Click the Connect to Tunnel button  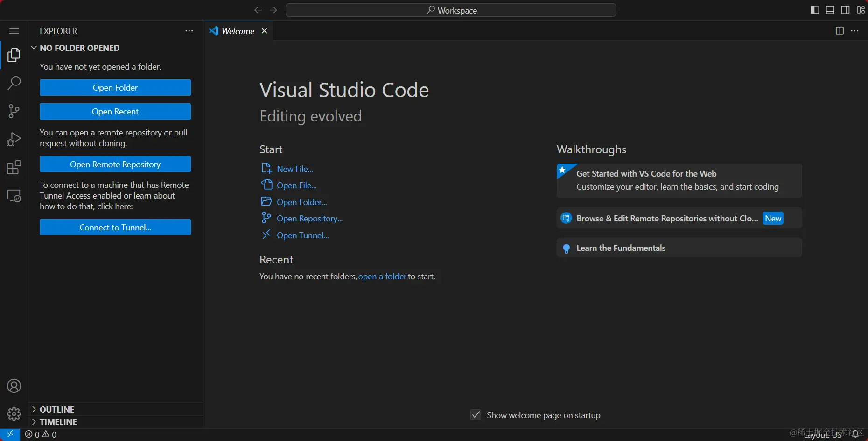[115, 228]
